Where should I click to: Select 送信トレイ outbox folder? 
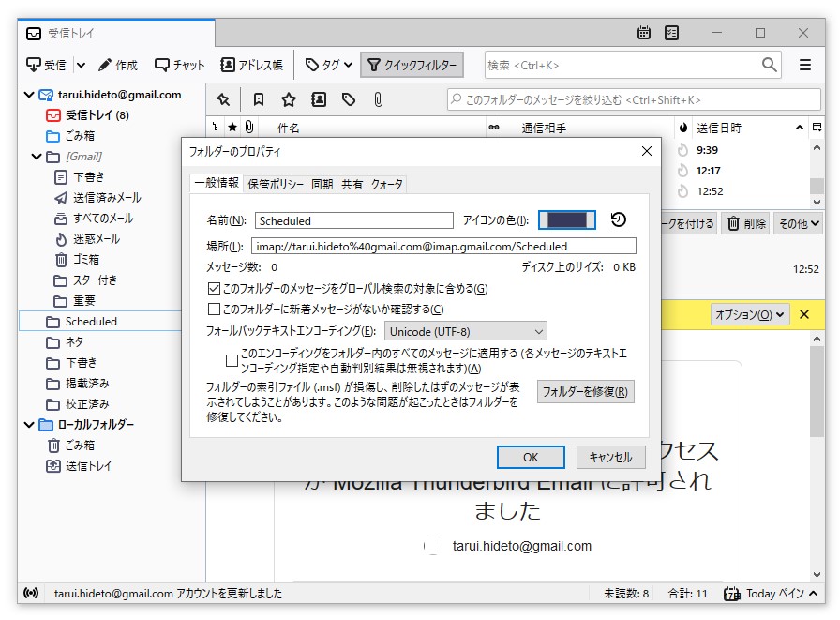[88, 465]
